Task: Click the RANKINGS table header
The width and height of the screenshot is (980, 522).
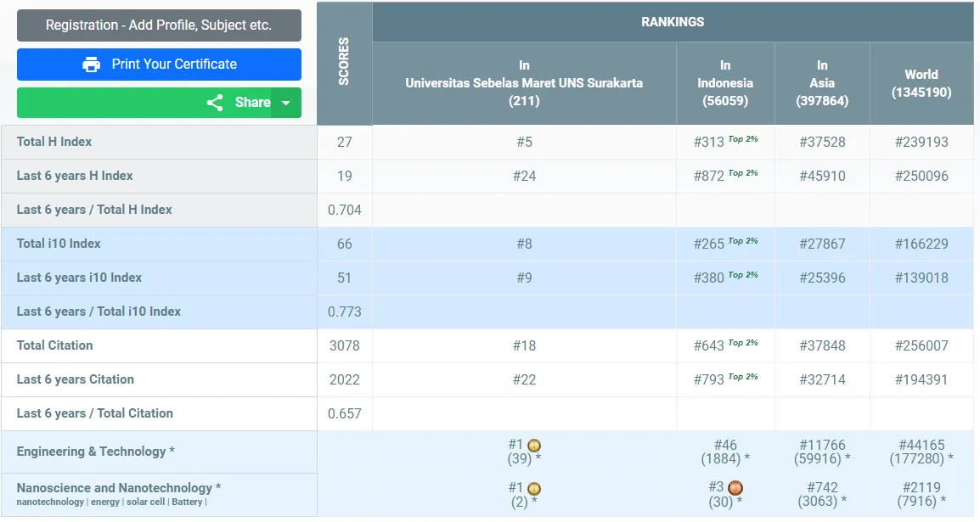Action: point(673,22)
